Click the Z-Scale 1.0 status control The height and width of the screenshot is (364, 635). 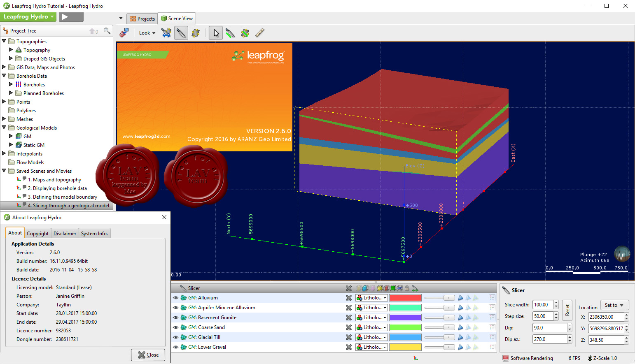(602, 358)
